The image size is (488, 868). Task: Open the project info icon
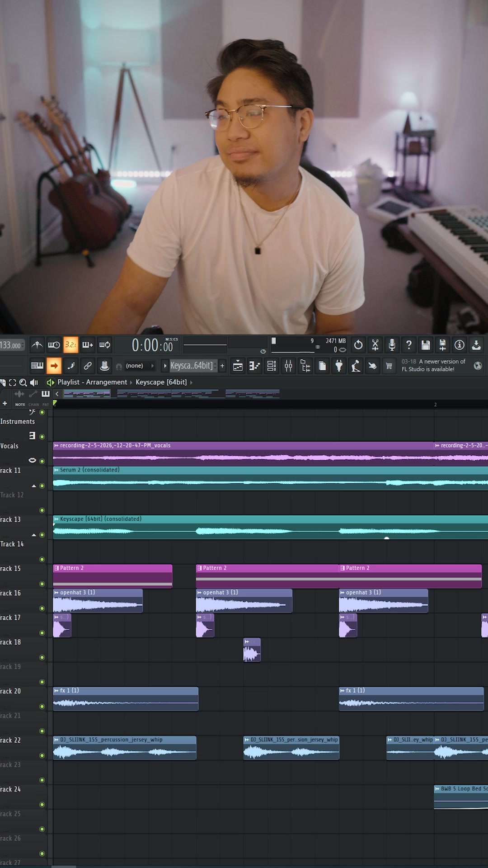coord(460,345)
